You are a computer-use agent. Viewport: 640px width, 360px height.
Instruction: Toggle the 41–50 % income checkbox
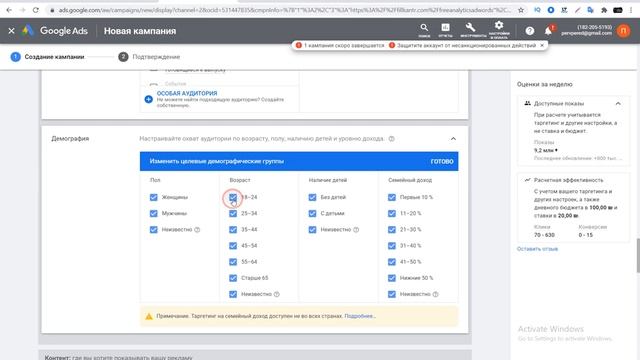pyautogui.click(x=392, y=262)
